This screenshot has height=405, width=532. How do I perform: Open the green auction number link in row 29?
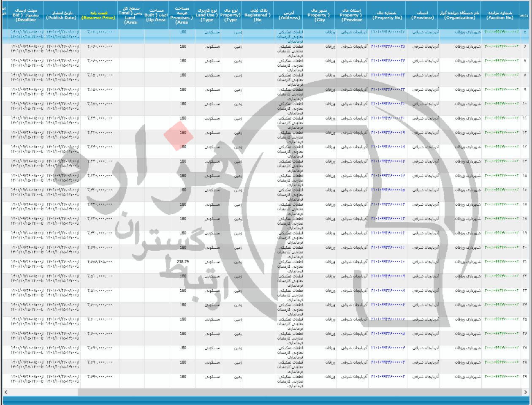pyautogui.click(x=501, y=377)
